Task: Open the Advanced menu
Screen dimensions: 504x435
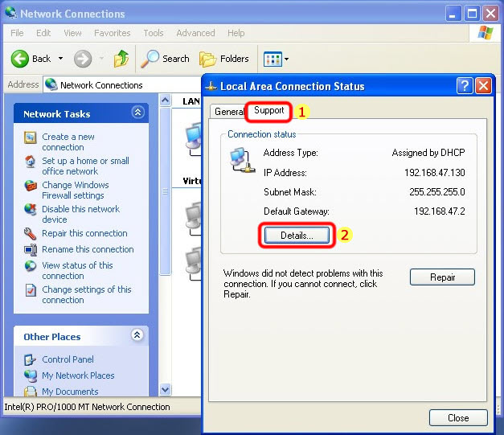Action: pyautogui.click(x=195, y=33)
